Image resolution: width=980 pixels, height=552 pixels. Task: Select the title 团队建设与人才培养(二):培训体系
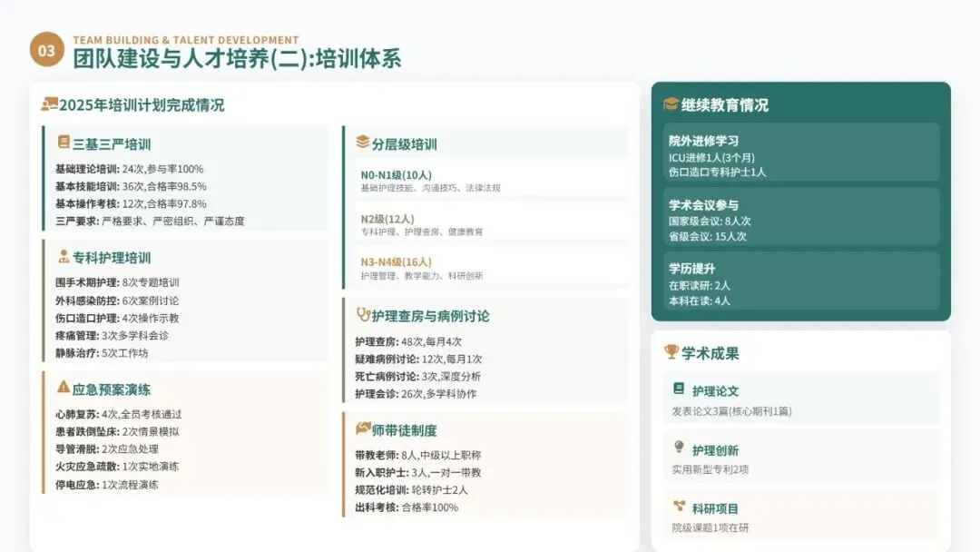click(237, 59)
